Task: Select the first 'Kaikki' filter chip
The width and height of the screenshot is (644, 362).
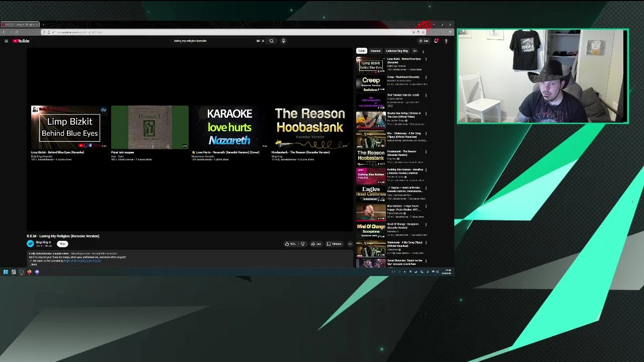Action: point(361,51)
